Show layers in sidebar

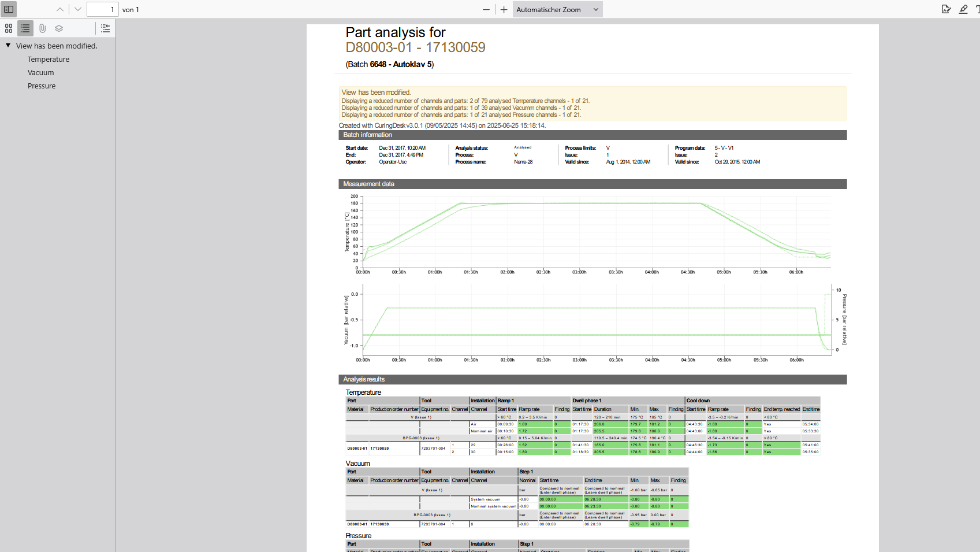point(59,28)
